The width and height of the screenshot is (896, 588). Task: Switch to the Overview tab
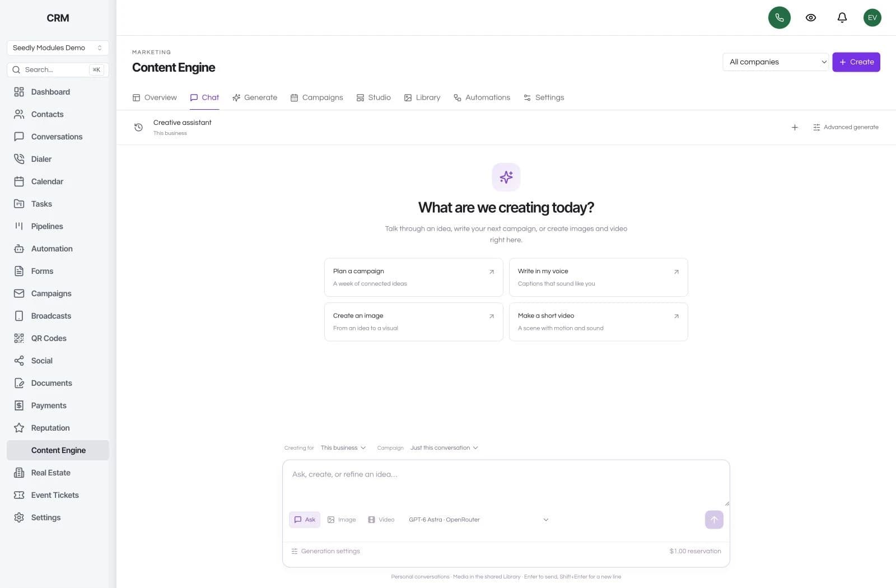155,97
